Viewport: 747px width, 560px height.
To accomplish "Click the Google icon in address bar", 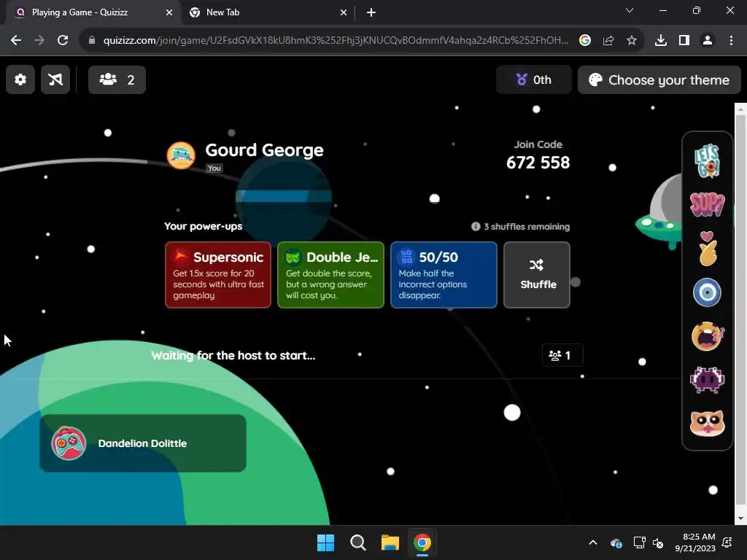I will tap(585, 41).
